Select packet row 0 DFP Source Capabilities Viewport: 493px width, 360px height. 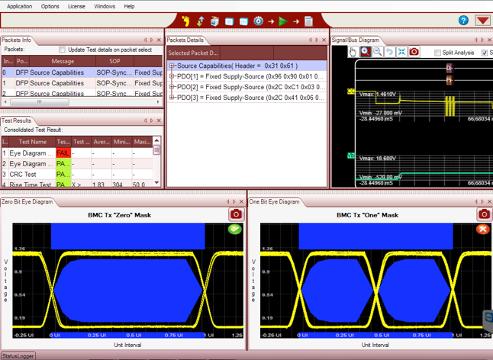(82, 72)
